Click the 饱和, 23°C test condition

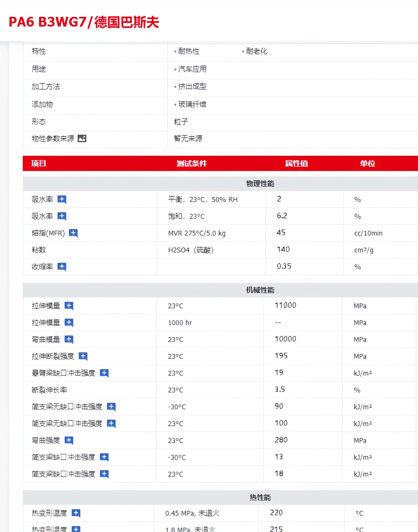tap(186, 217)
